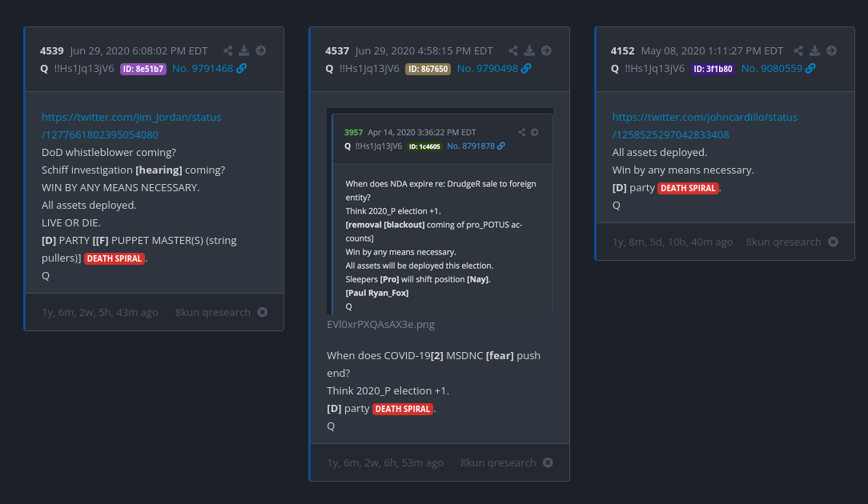Select post number 4152
The width and height of the screenshot is (868, 504).
click(x=623, y=51)
